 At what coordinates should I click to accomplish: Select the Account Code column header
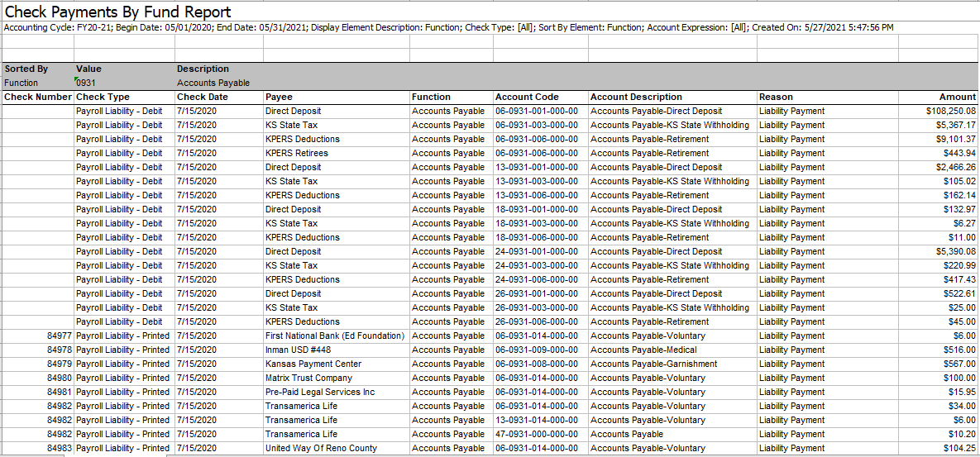[x=541, y=97]
